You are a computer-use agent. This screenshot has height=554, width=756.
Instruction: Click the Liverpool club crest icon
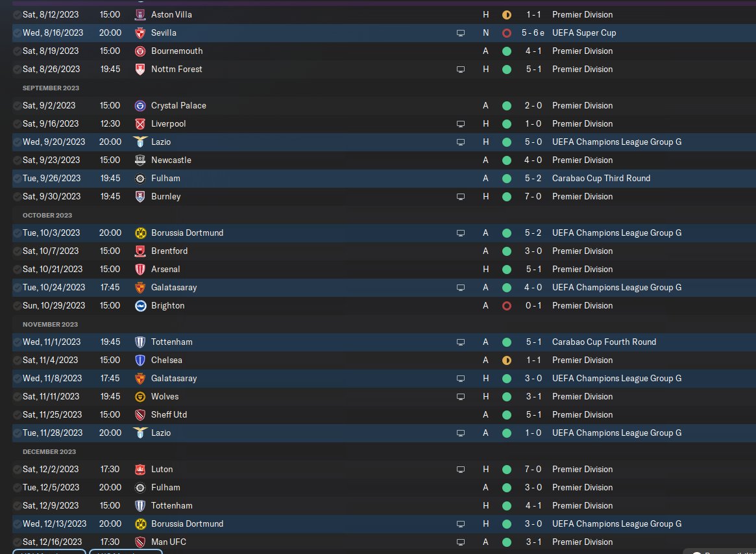[140, 123]
